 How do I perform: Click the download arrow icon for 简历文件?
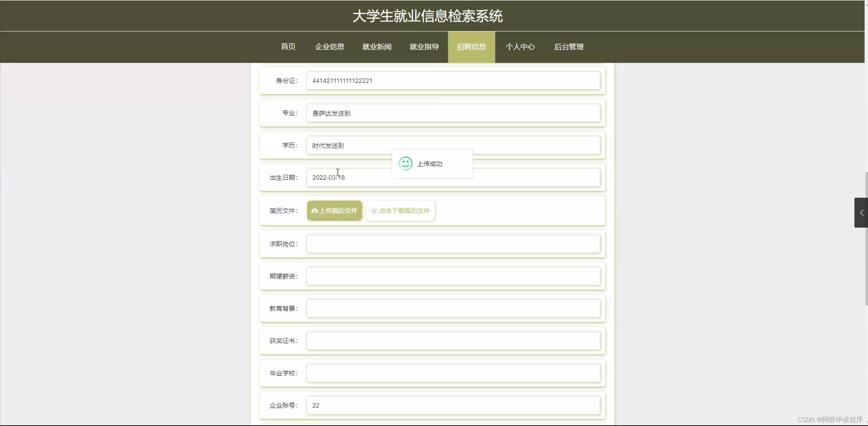[x=374, y=211]
